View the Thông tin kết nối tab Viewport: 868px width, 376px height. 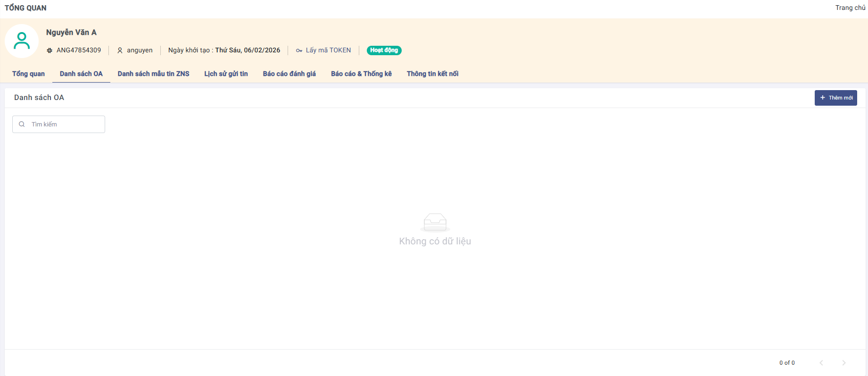click(x=432, y=74)
